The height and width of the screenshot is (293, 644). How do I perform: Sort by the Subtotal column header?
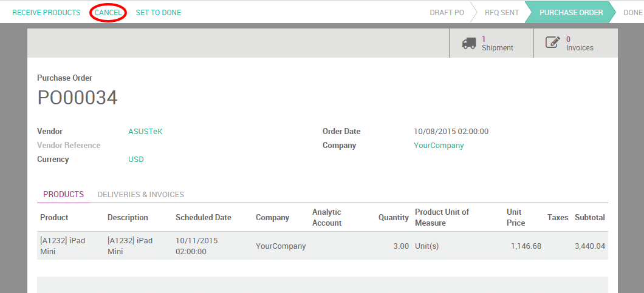pos(589,218)
